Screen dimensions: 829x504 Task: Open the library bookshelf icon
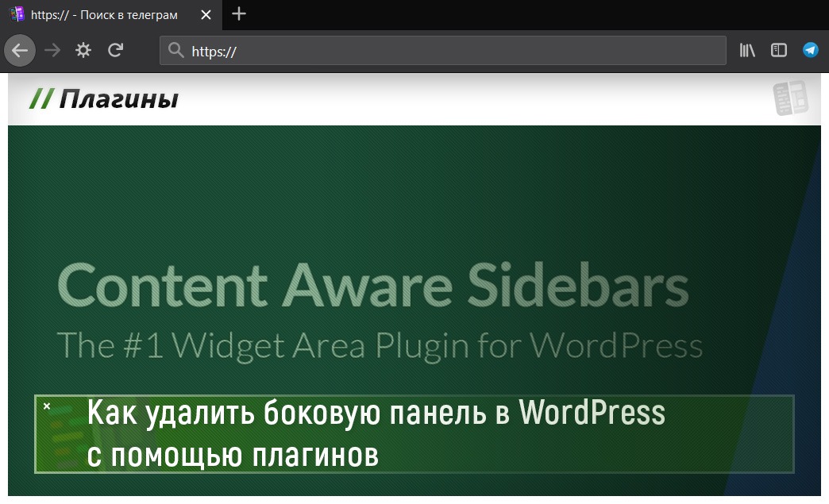(747, 50)
